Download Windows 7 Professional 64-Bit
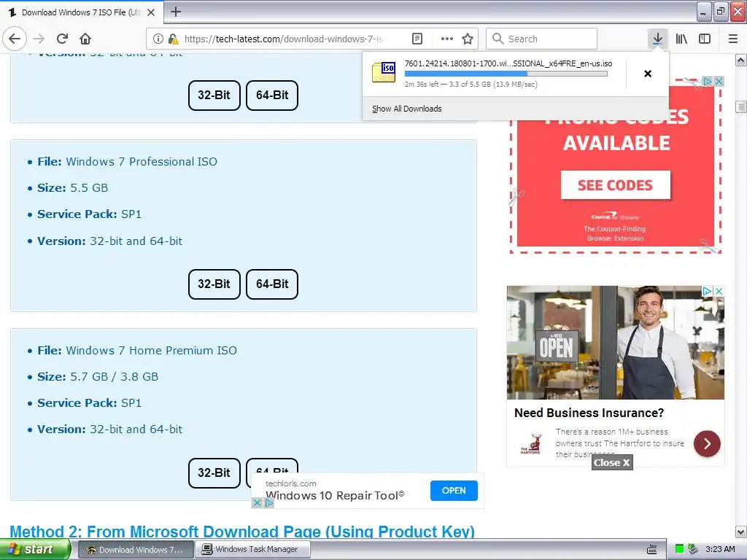 point(272,284)
